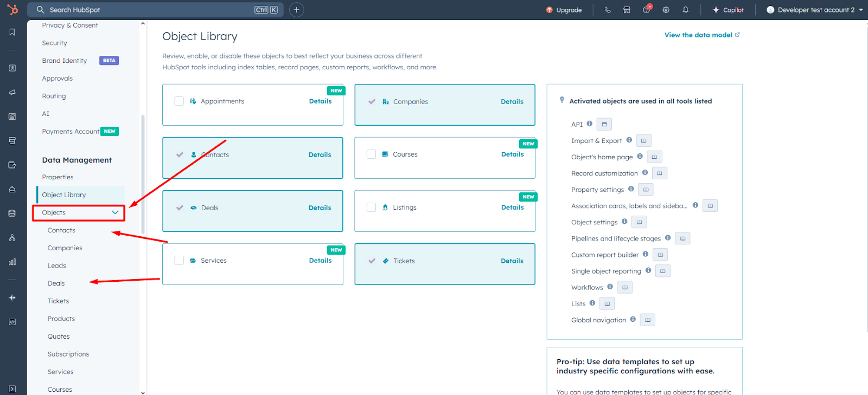The width and height of the screenshot is (868, 395).
Task: Open the settings gear icon
Action: coord(666,10)
